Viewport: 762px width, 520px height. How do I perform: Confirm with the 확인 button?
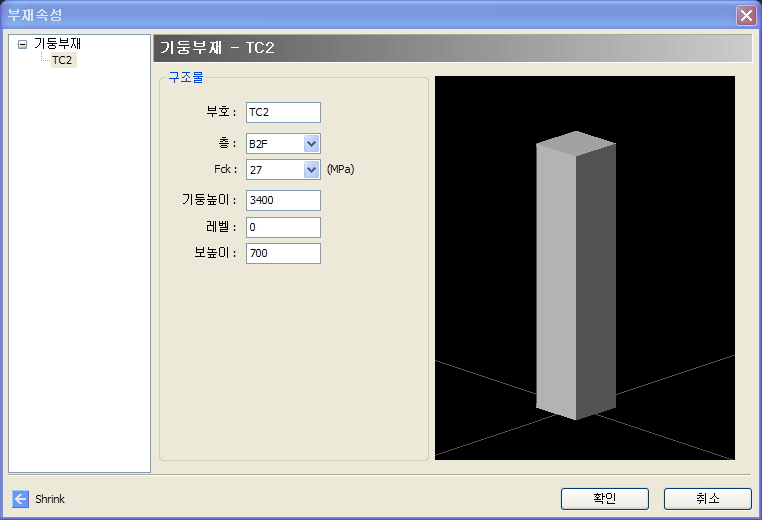coord(605,499)
